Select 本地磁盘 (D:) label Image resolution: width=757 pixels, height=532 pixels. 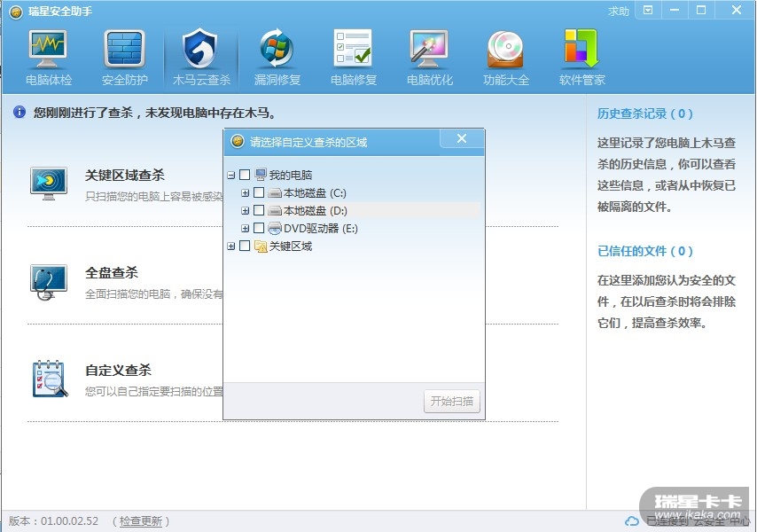pos(316,210)
